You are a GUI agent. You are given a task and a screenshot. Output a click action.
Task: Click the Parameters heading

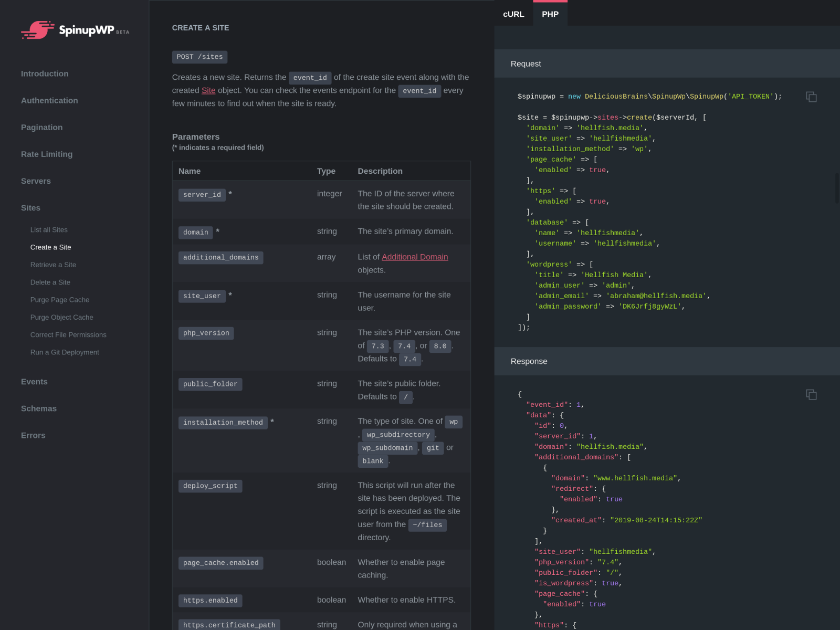(196, 137)
